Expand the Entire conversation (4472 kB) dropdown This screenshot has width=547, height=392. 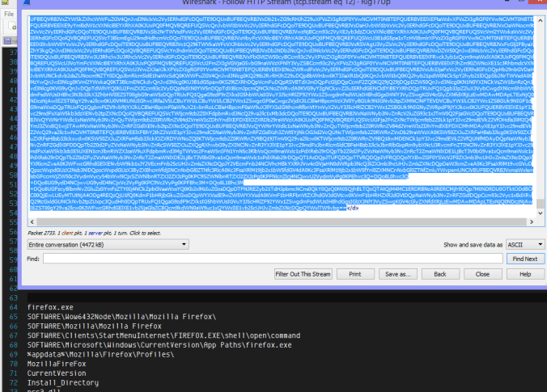[x=108, y=243]
